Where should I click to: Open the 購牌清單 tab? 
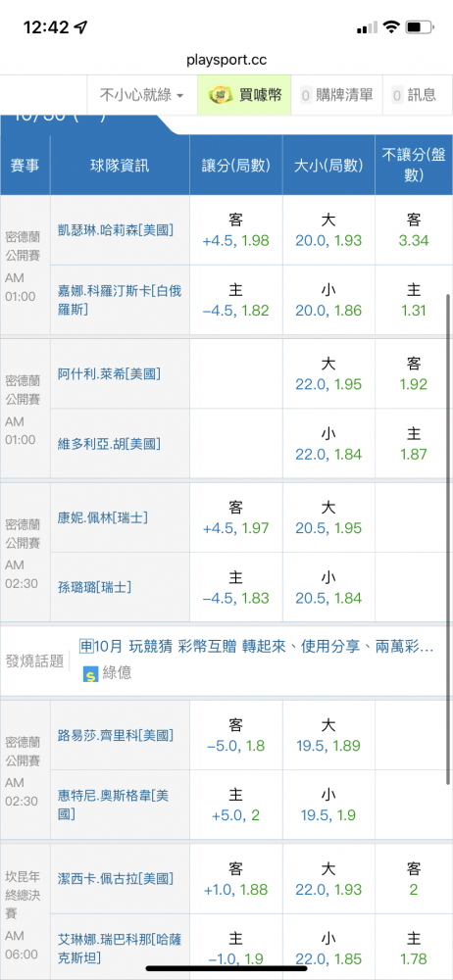point(336,95)
